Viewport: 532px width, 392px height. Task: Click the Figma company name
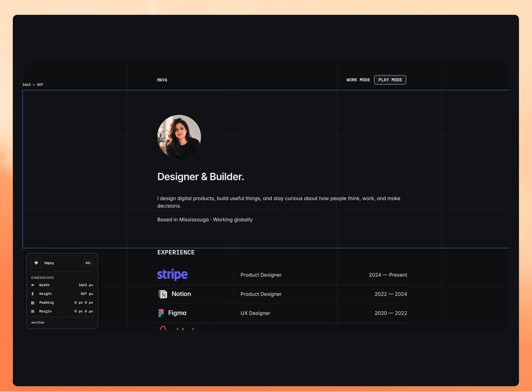pyautogui.click(x=177, y=313)
